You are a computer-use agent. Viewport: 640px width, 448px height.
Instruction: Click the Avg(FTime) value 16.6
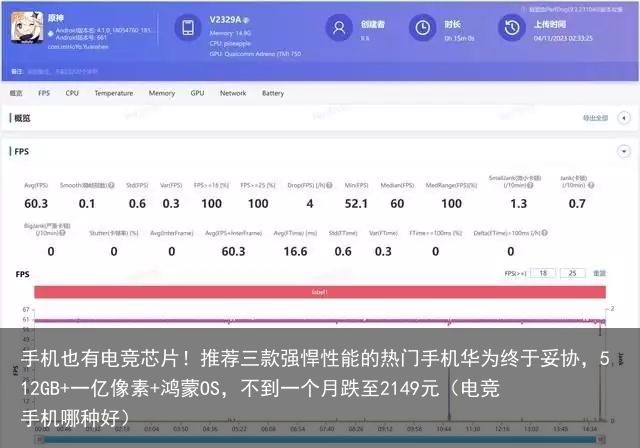click(296, 251)
